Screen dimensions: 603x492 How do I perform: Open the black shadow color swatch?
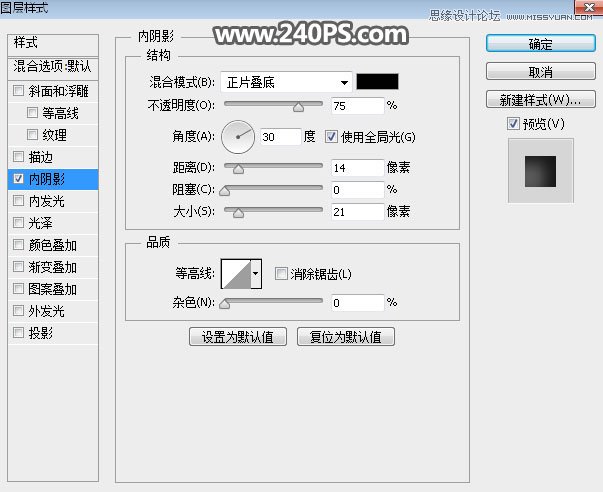pyautogui.click(x=377, y=82)
